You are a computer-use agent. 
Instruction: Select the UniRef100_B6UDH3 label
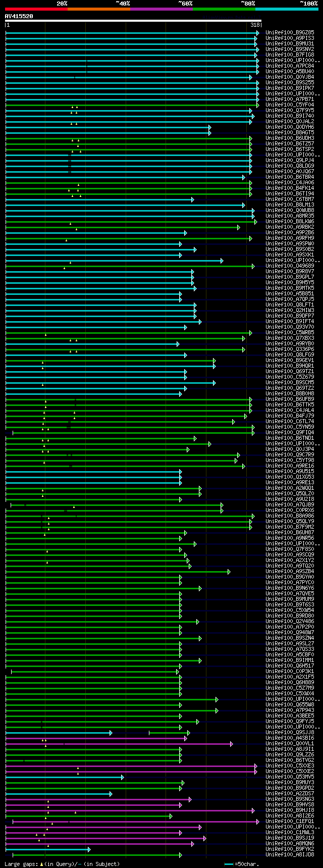(290, 138)
